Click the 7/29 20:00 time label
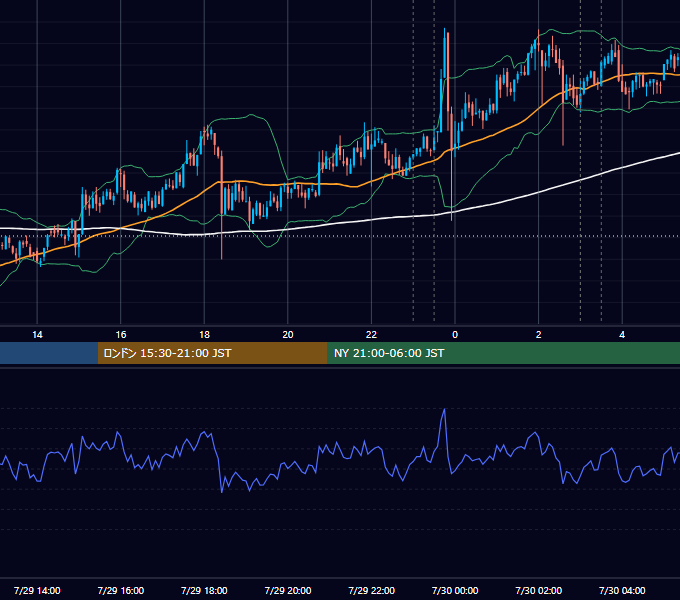 coord(288,590)
